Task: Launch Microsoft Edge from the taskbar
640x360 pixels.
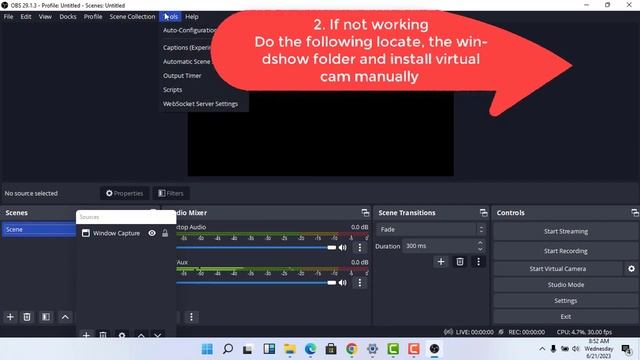Action: click(310, 349)
